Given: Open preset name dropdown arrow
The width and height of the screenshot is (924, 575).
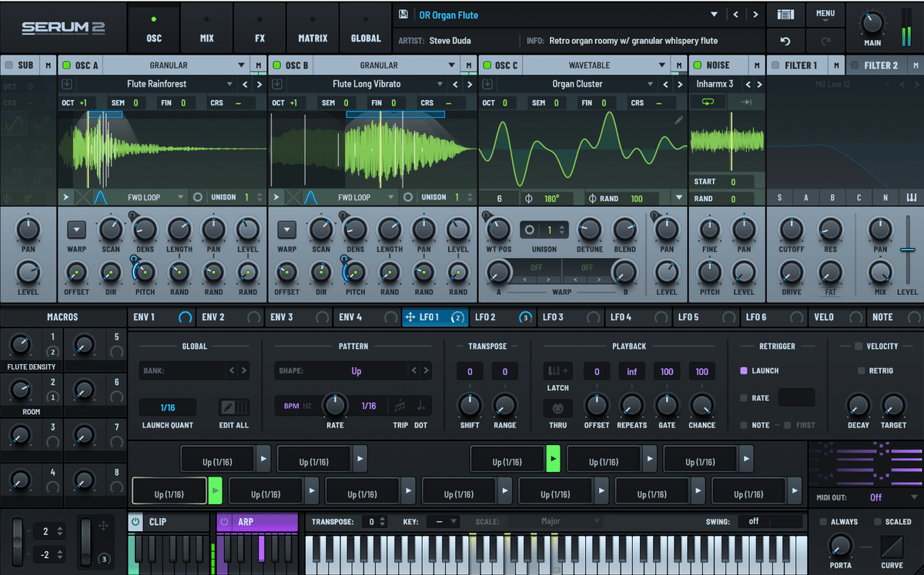Looking at the screenshot, I should (714, 15).
